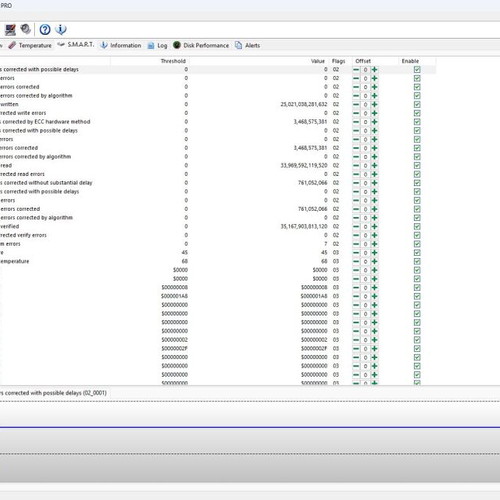Select the errors corrected by ECC hardware method row
Screen dimensions: 500x500
pyautogui.click(x=218, y=122)
